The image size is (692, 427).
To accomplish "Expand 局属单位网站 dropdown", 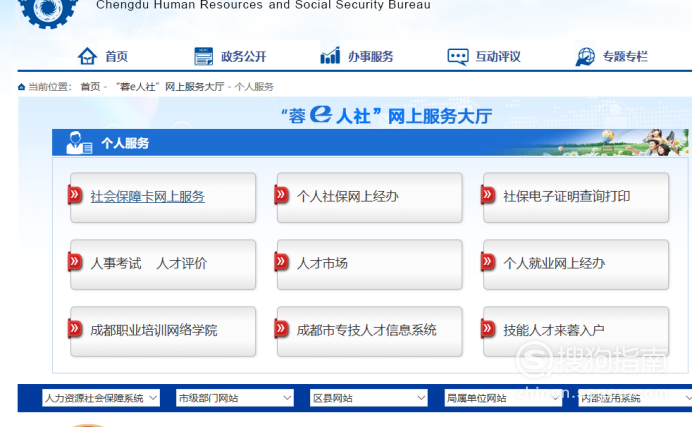I will (x=503, y=398).
